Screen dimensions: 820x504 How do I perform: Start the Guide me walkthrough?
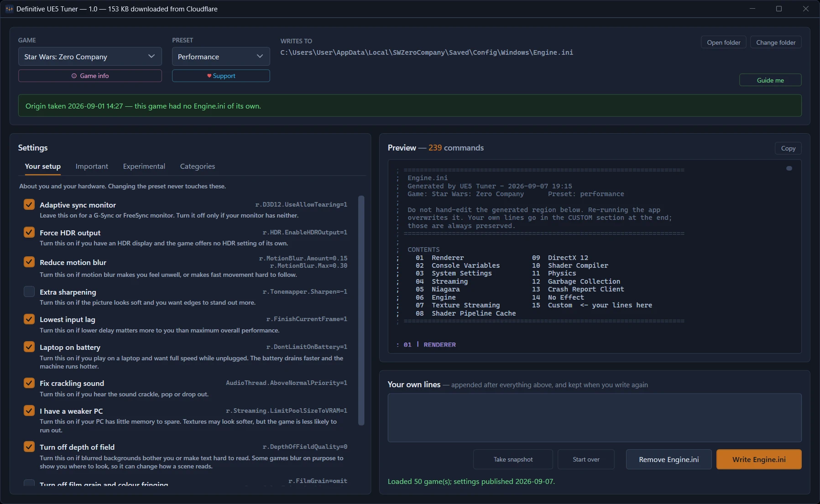(x=770, y=80)
